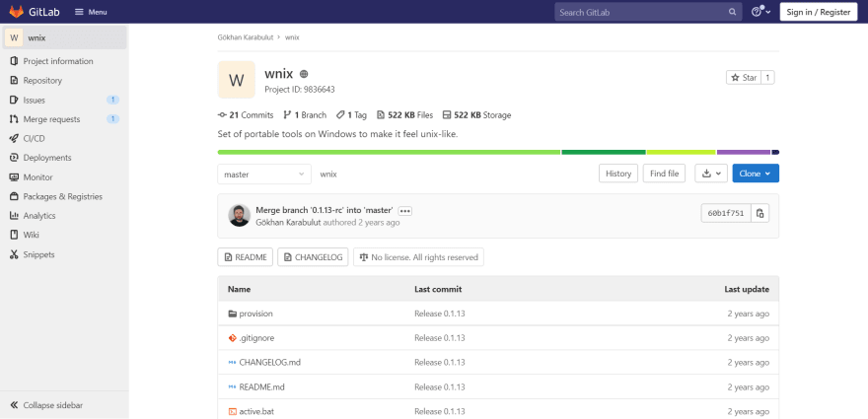Open the 522 KB Files link

[404, 115]
